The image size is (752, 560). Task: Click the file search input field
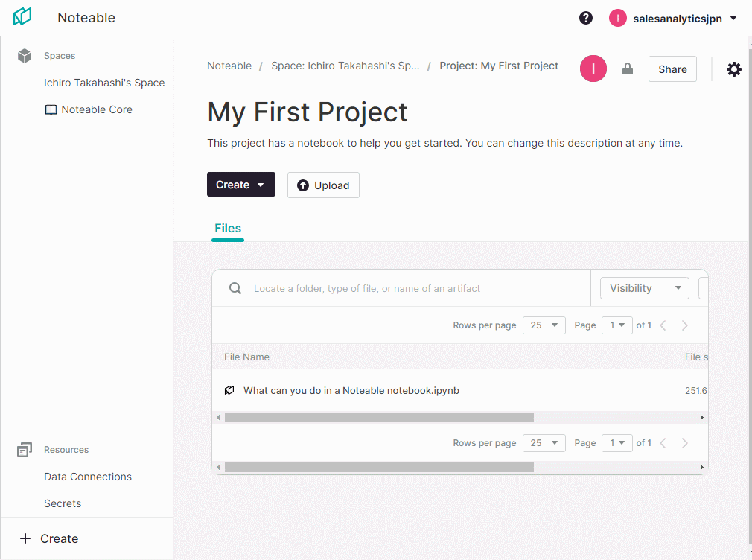coord(417,288)
